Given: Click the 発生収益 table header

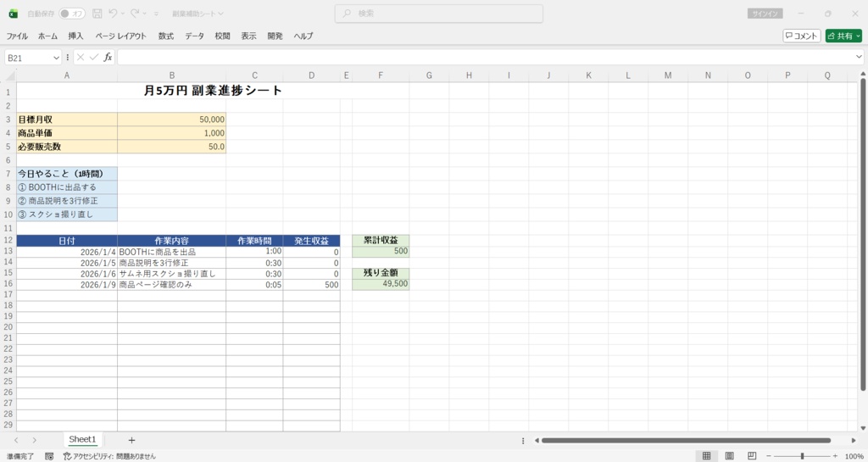Looking at the screenshot, I should [312, 241].
